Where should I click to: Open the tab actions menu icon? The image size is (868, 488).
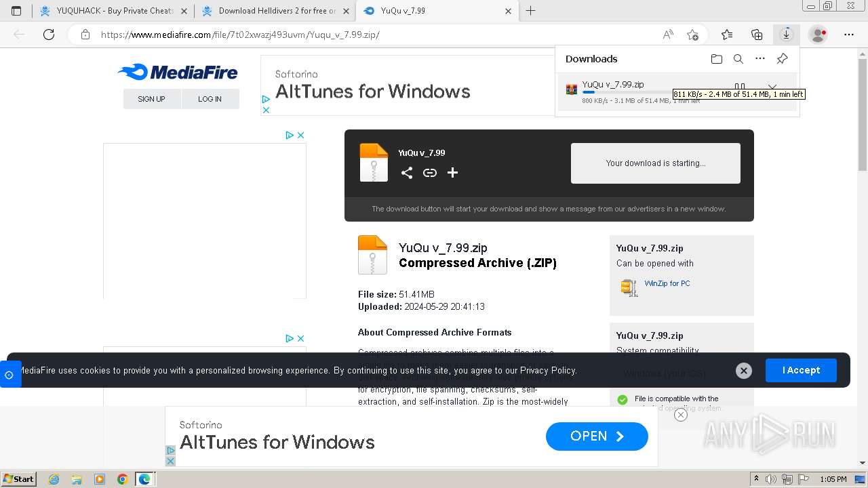[x=16, y=11]
